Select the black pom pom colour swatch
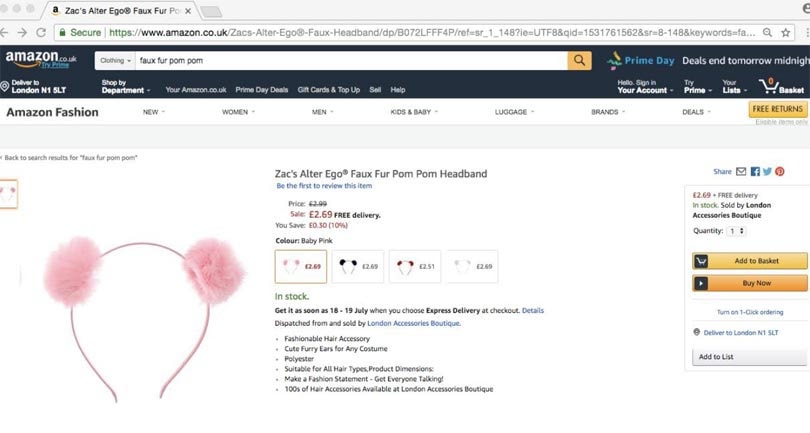The height and width of the screenshot is (433, 810). 358,266
